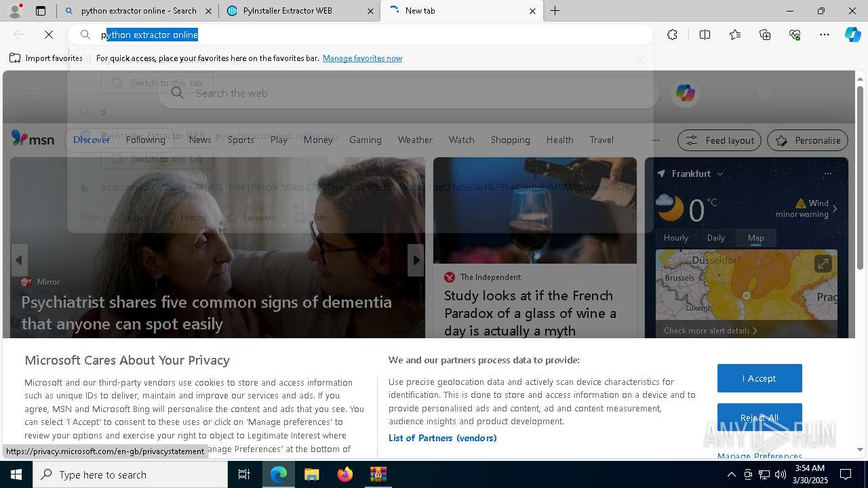
Task: Open Windows Start menu
Action: [16, 474]
